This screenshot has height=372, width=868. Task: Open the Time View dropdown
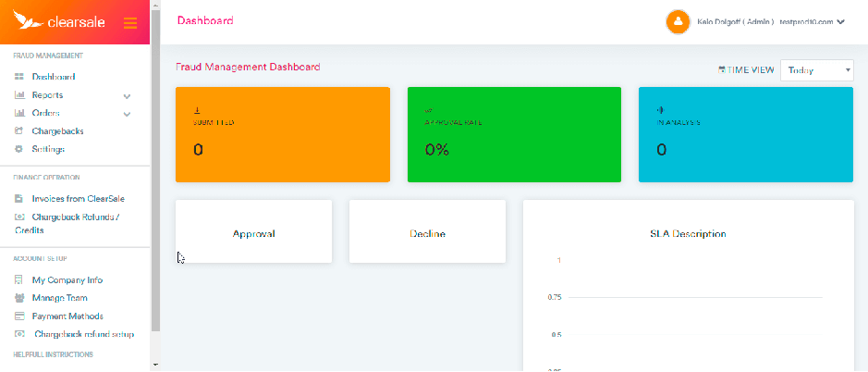(x=817, y=70)
